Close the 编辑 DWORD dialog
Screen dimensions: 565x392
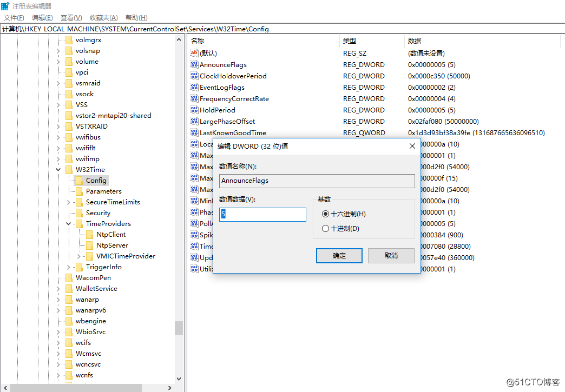[x=412, y=146]
